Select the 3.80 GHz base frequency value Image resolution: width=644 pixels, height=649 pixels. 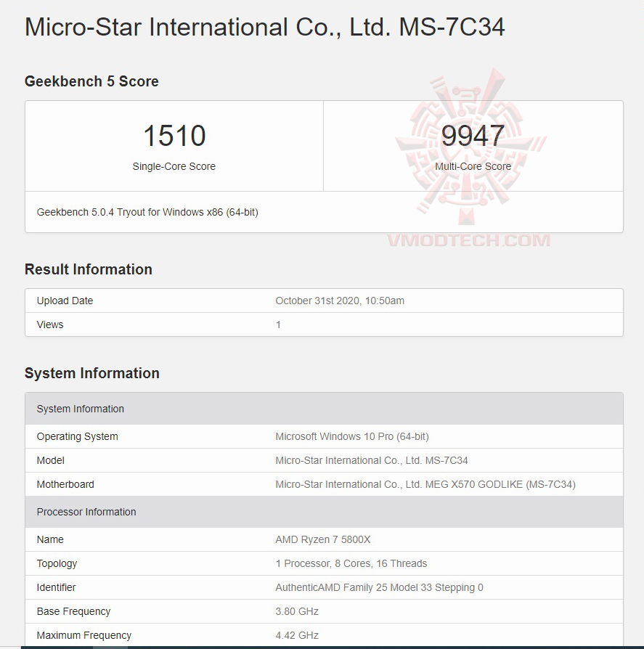(297, 612)
